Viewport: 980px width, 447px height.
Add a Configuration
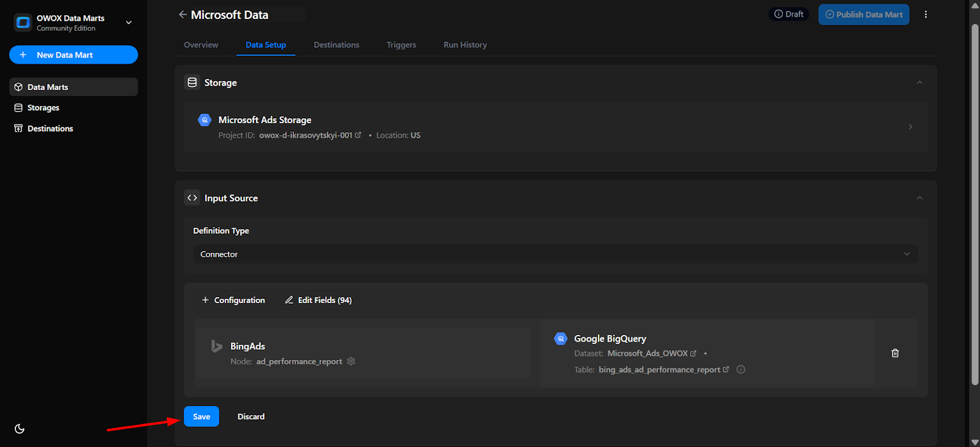click(x=233, y=300)
